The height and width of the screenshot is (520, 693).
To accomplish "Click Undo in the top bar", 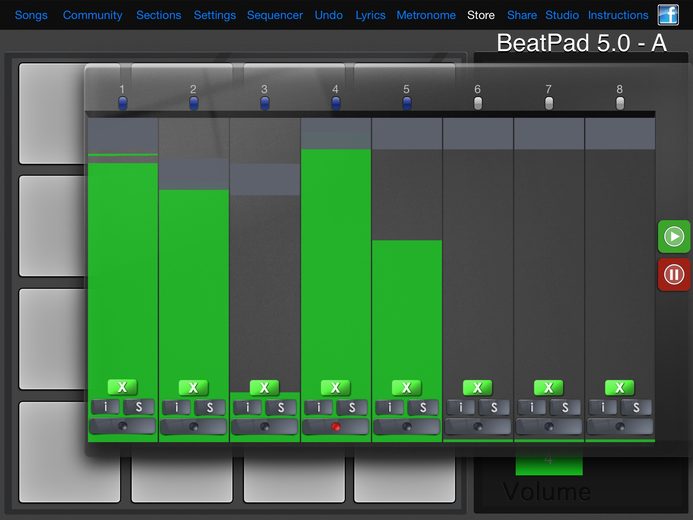I will [x=329, y=15].
